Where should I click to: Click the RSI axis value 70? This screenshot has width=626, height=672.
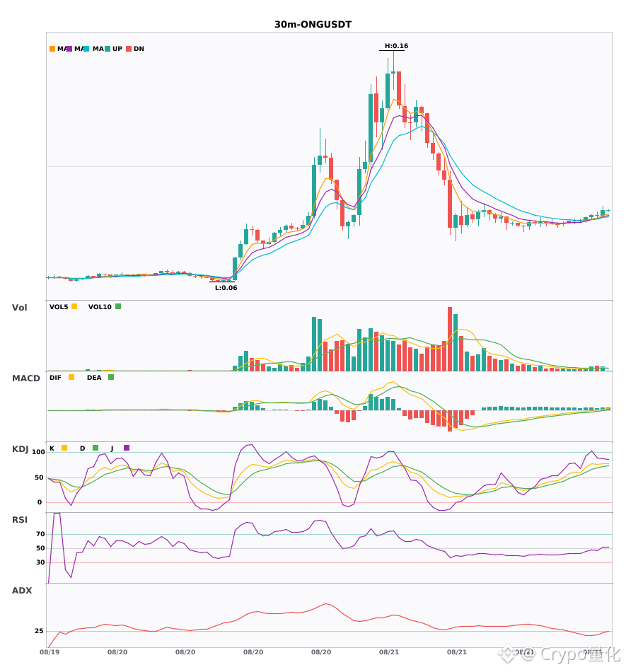point(40,534)
